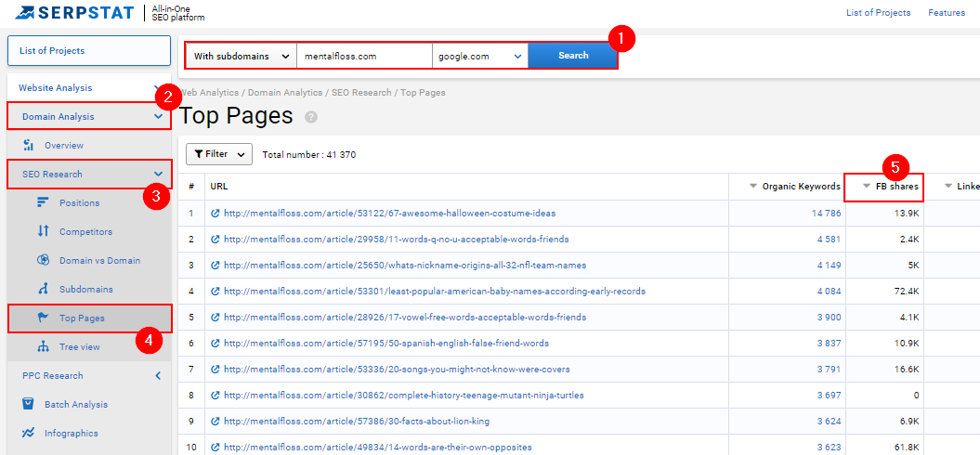Open the google.com search engine dropdown
980x455 pixels.
[480, 56]
